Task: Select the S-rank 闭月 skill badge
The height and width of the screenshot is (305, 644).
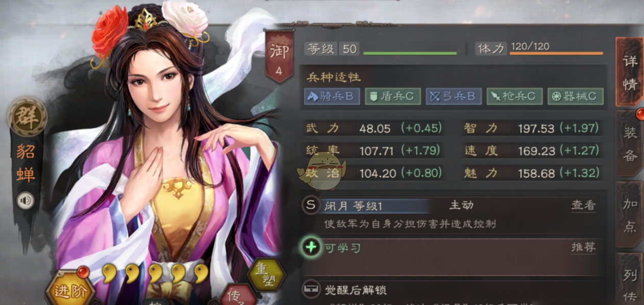Action: (311, 205)
